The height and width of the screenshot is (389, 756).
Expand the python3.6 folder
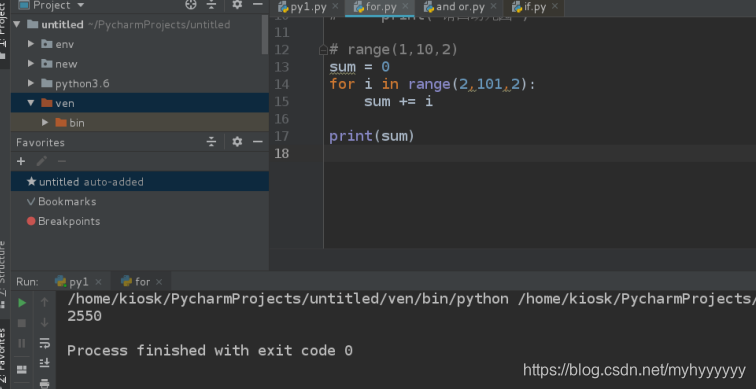31,83
